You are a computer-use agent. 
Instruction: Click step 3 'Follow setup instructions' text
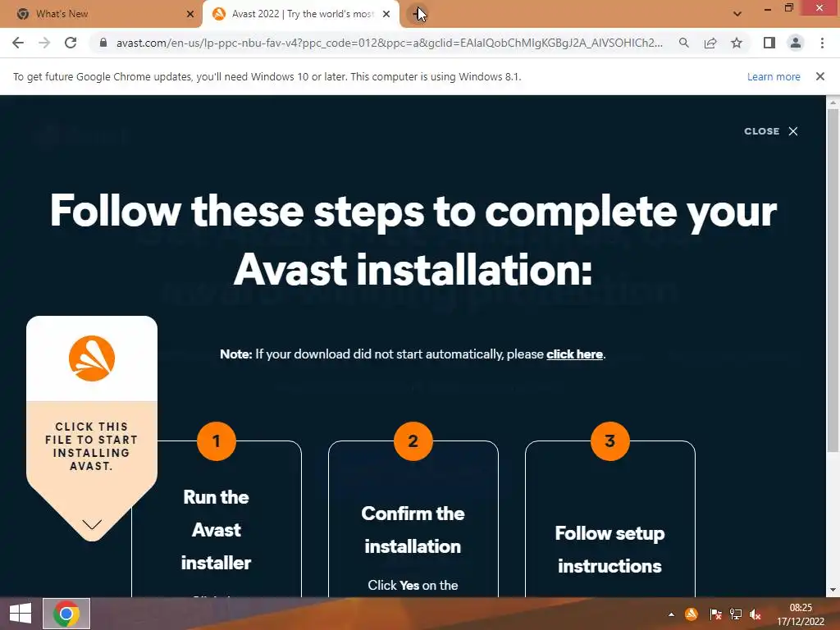[x=609, y=550]
